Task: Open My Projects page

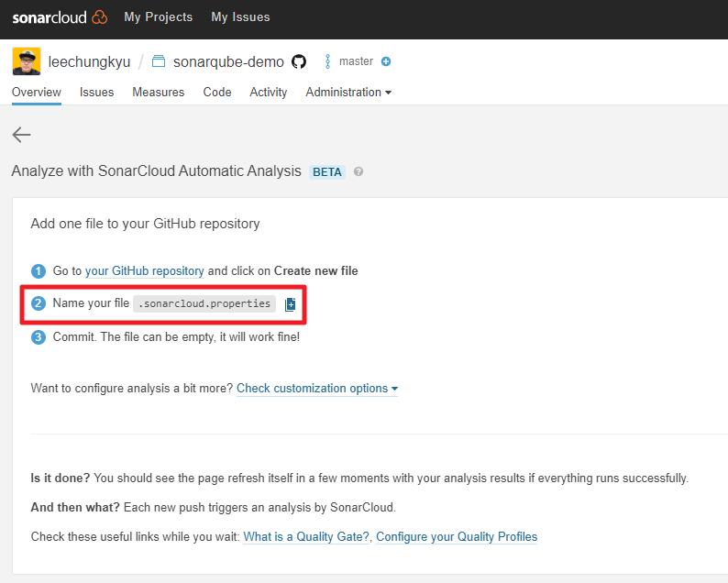Action: click(158, 17)
